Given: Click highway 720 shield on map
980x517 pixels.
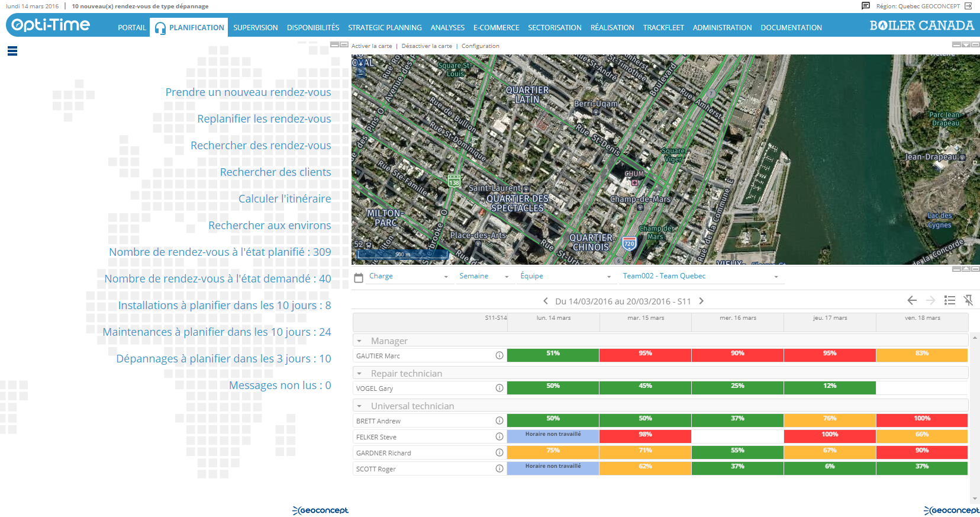Looking at the screenshot, I should coord(629,243).
